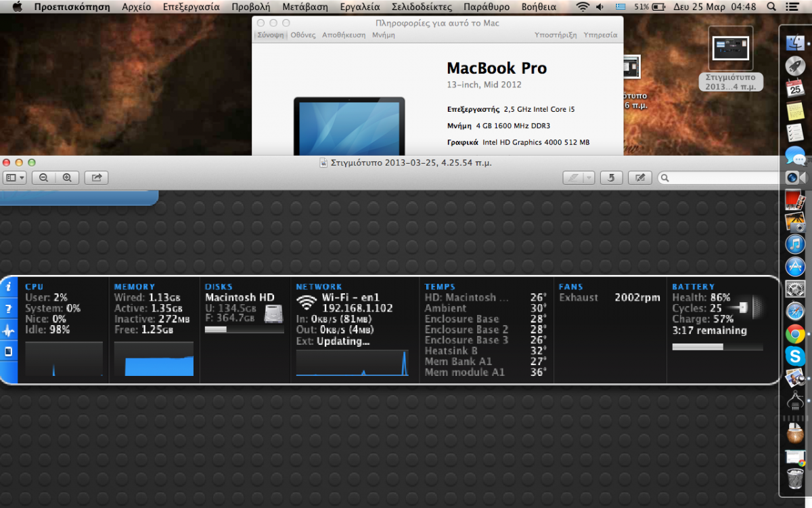Screen dimensions: 812x508
Task: Click question mark button on iStat widget
Action: (x=9, y=309)
